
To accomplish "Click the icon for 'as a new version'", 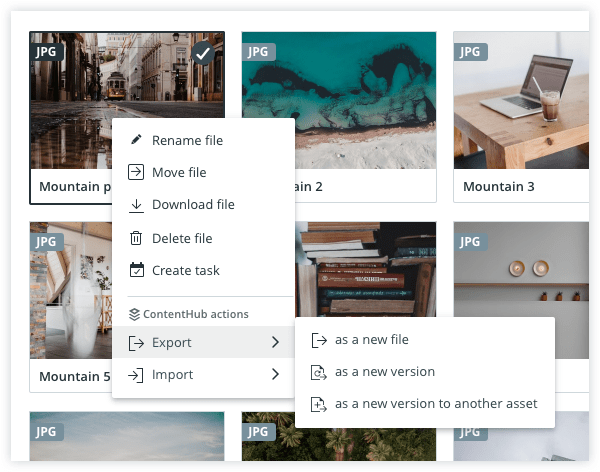I will 318,372.
